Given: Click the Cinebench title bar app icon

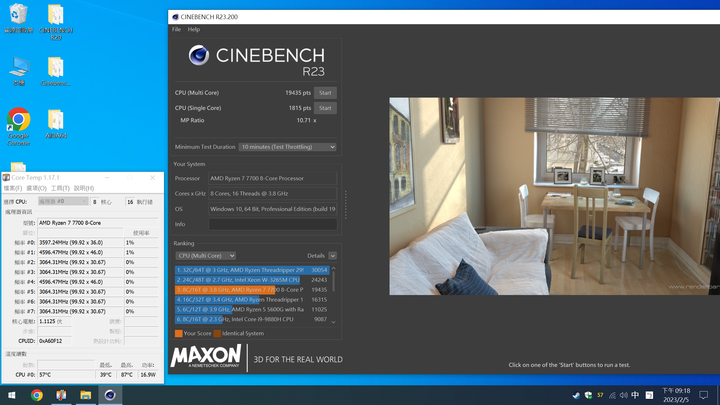Looking at the screenshot, I should click(175, 17).
